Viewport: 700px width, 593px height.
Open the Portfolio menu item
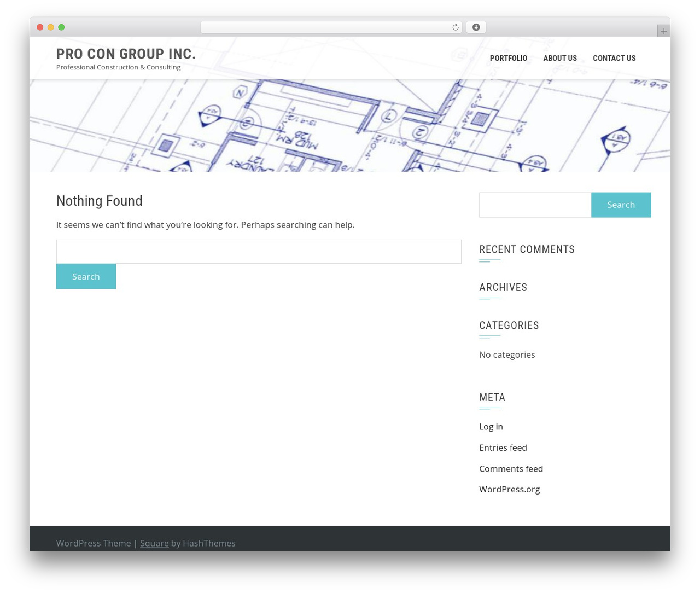point(509,58)
